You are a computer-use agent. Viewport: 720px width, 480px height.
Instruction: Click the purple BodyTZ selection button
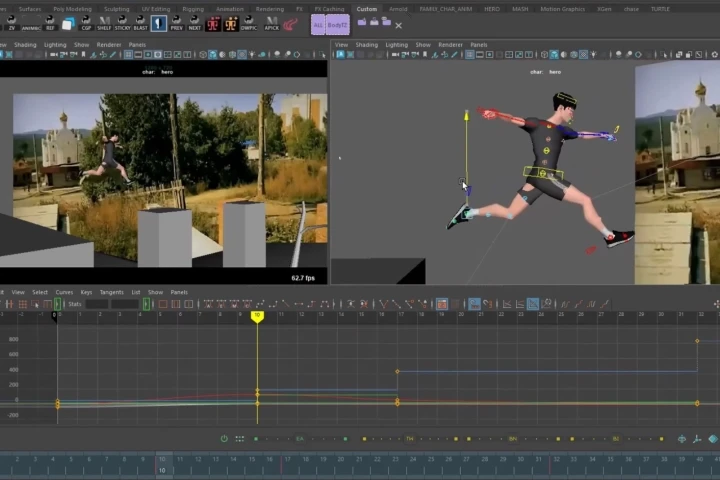tap(337, 25)
